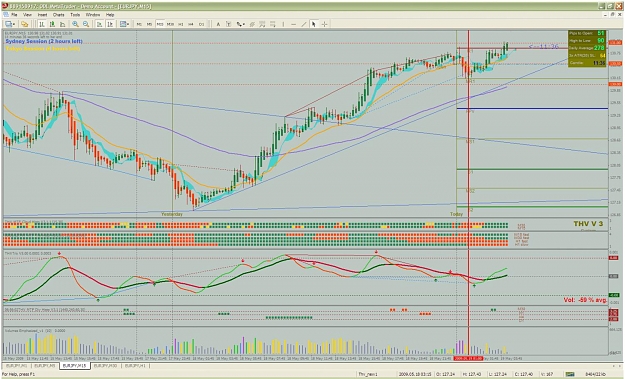Viewport: 625px width, 379px height.
Task: Open the Tools menu
Action: [x=75, y=15]
